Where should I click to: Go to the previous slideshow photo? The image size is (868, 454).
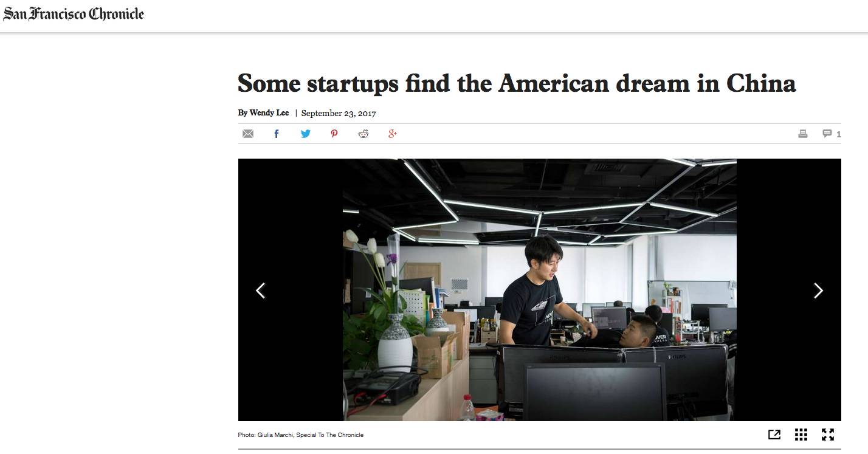[260, 291]
